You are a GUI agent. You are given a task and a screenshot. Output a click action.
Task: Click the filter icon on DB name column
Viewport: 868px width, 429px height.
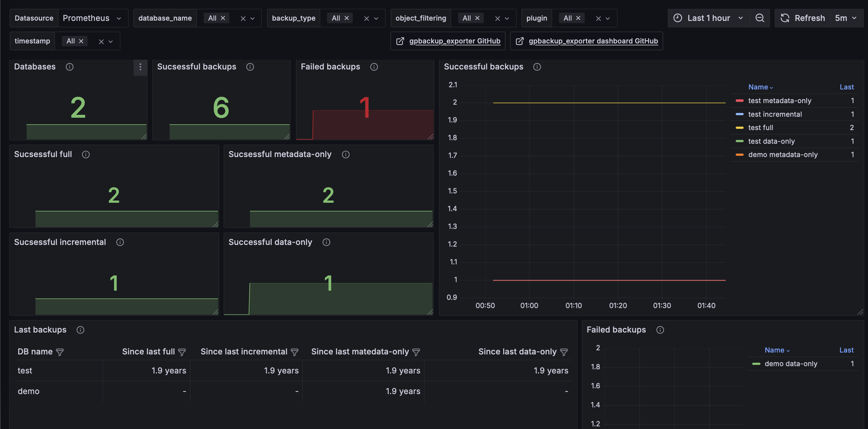pyautogui.click(x=60, y=352)
